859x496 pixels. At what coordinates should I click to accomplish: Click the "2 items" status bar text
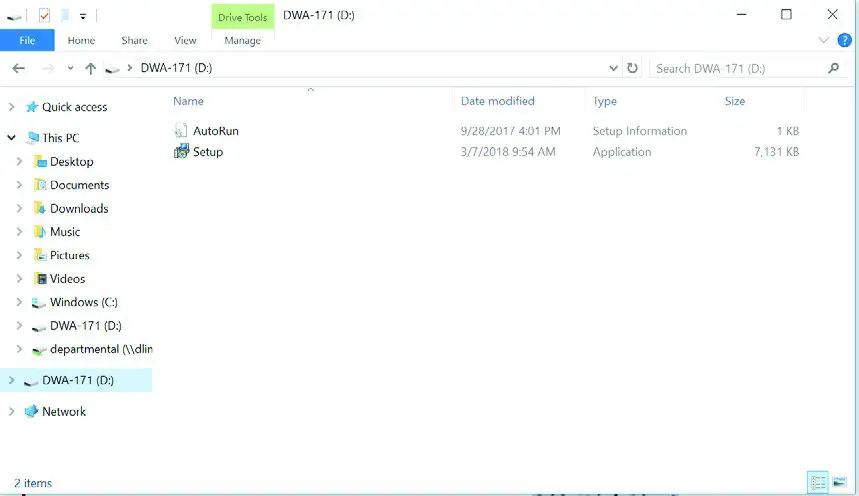[x=33, y=483]
